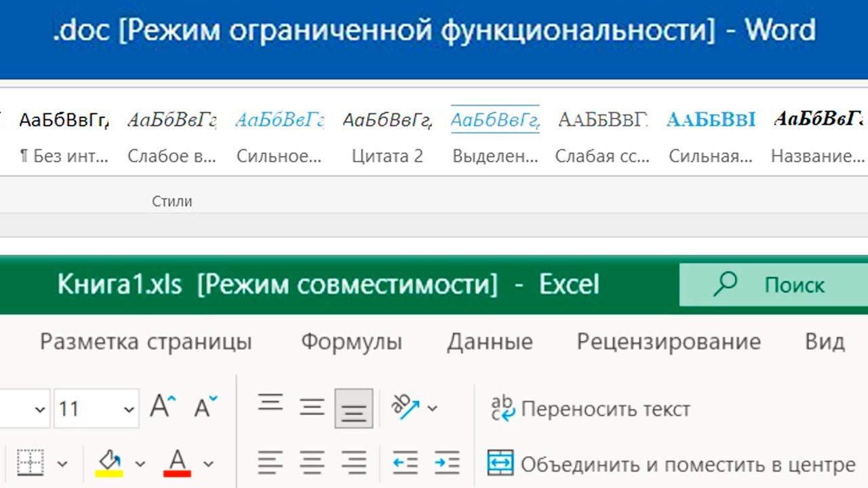
Task: Apply the red font color
Action: (178, 464)
